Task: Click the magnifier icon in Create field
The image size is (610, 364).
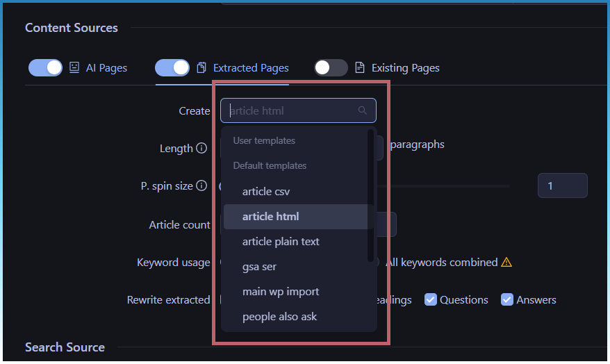Action: pos(362,110)
